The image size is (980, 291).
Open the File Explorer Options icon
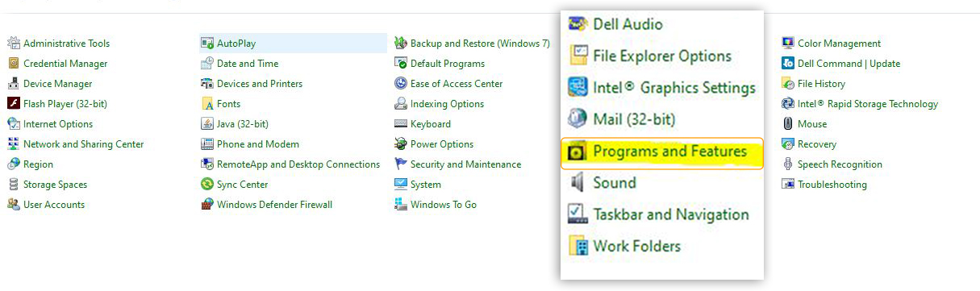578,56
